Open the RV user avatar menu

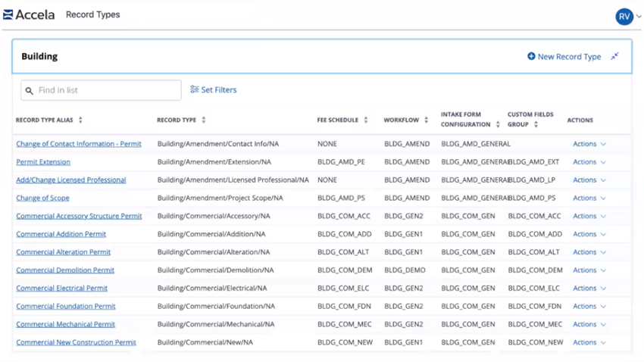624,16
